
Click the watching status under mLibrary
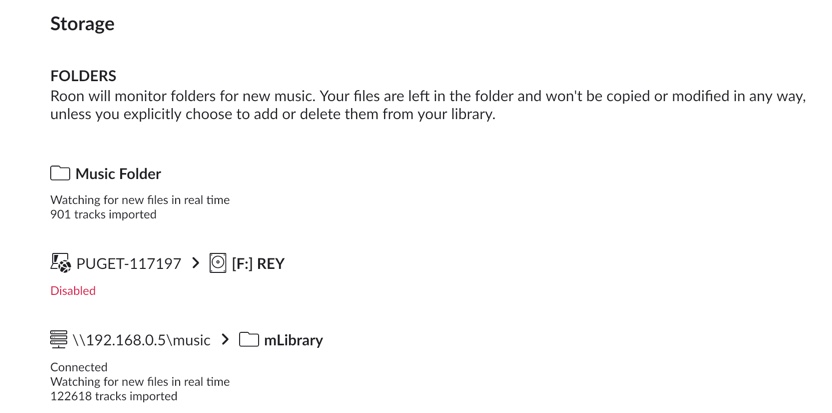tap(140, 382)
